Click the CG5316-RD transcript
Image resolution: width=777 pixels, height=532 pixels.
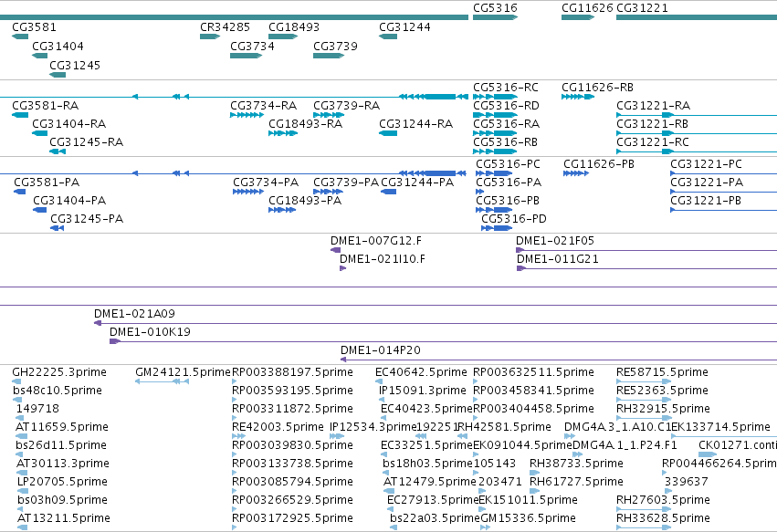(495, 115)
